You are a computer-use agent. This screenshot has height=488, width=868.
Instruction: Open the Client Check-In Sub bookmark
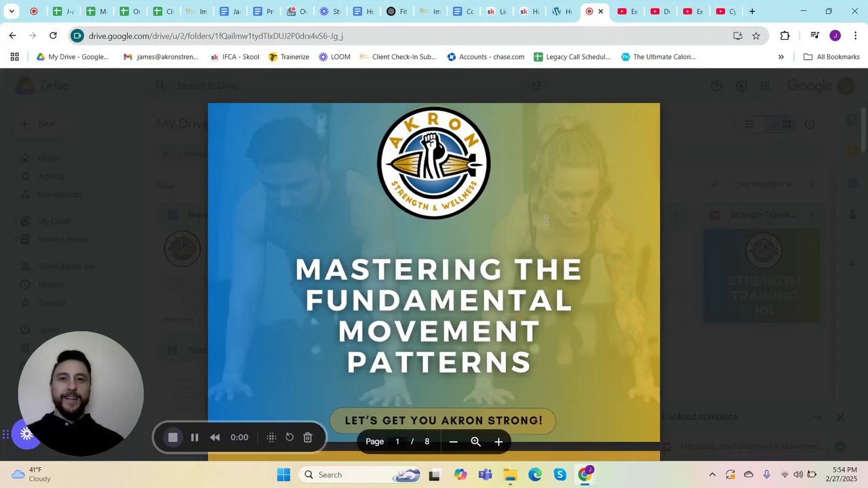pos(398,57)
